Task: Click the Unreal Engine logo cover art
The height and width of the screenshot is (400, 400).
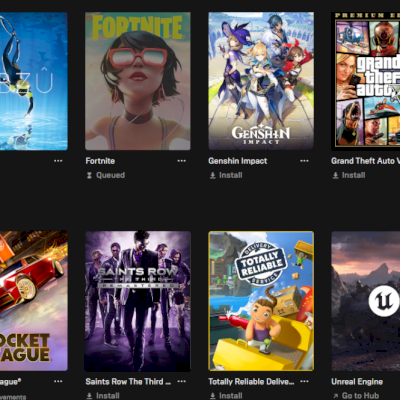Action: 366,301
